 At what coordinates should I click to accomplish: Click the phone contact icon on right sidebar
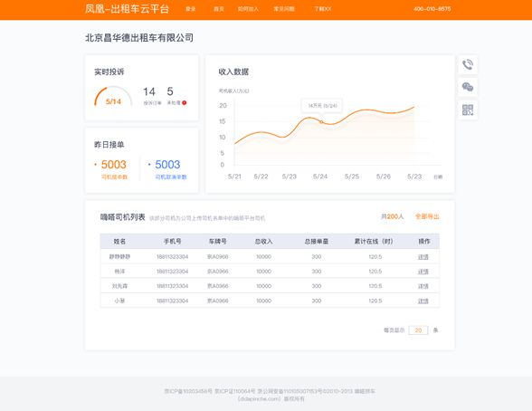click(x=468, y=64)
